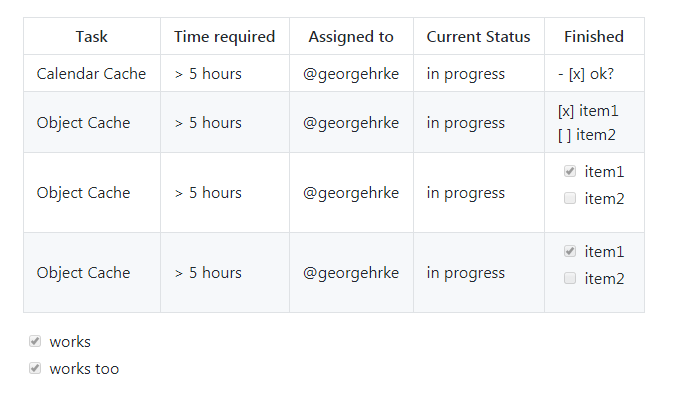The height and width of the screenshot is (394, 684).
Task: Click @georgehrke mention in last table row
Action: coord(351,273)
